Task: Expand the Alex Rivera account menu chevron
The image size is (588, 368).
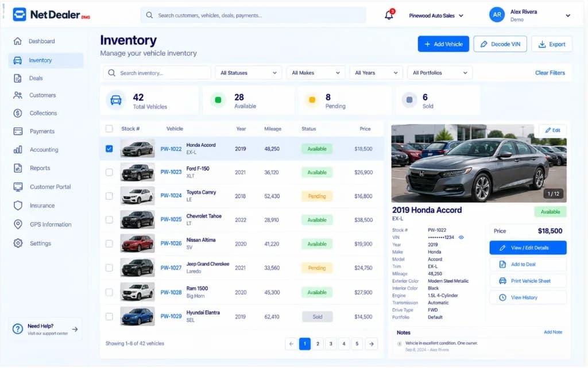Action: coord(568,16)
